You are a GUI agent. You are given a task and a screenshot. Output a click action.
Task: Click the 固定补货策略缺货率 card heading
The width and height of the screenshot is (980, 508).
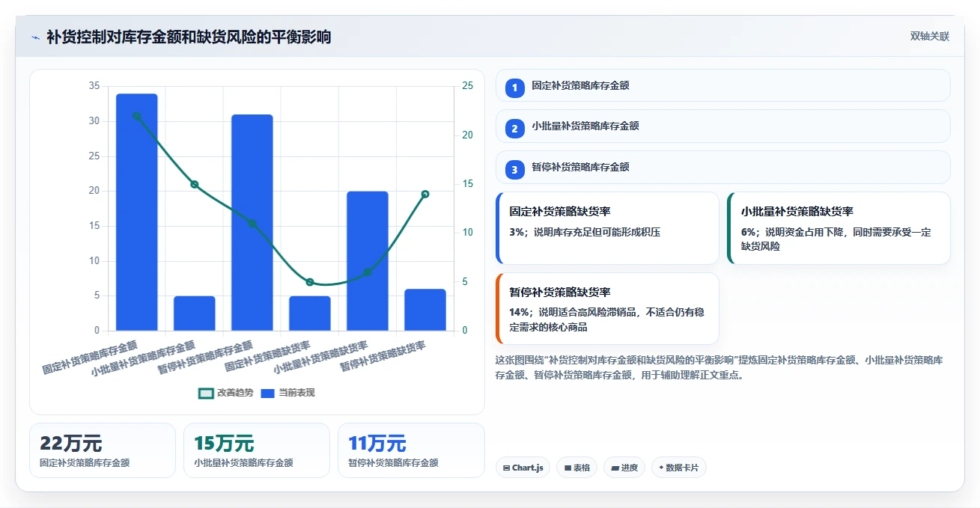(x=560, y=212)
